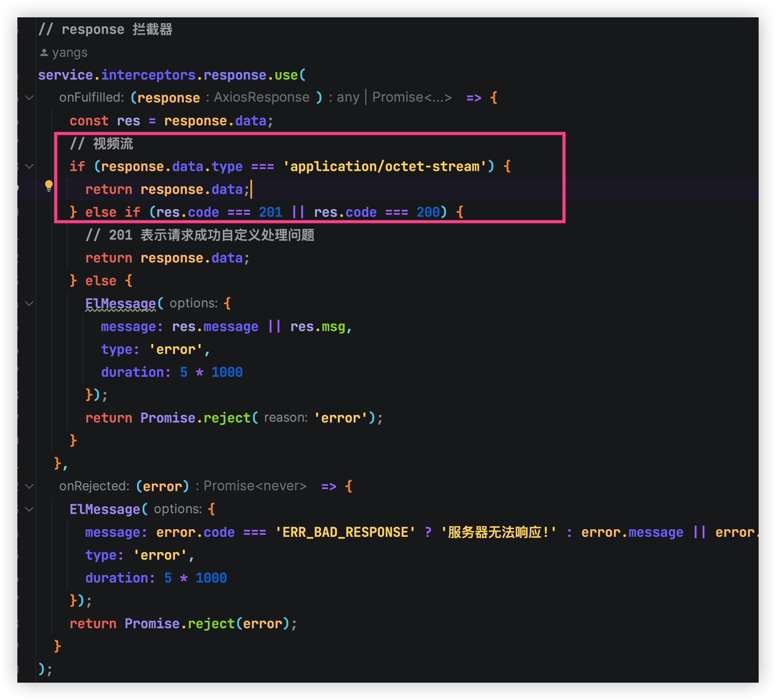Click the 201 number in else-if condition
The height and width of the screenshot is (700, 776).
tap(270, 212)
